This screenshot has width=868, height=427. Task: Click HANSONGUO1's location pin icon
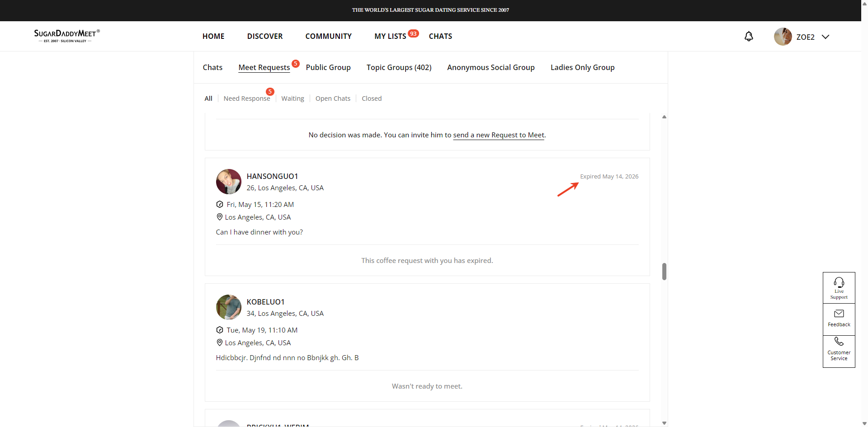[x=220, y=217]
